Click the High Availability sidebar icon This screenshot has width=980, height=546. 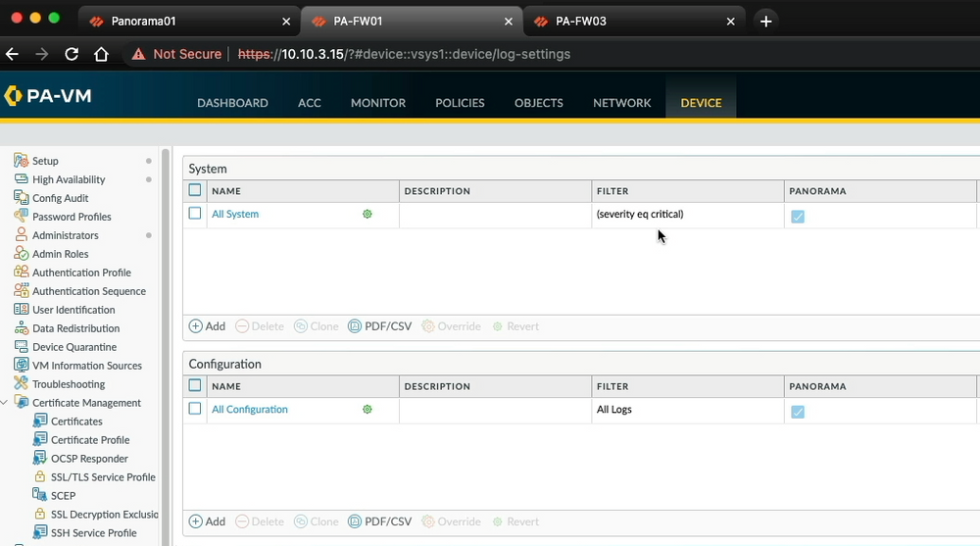(21, 179)
